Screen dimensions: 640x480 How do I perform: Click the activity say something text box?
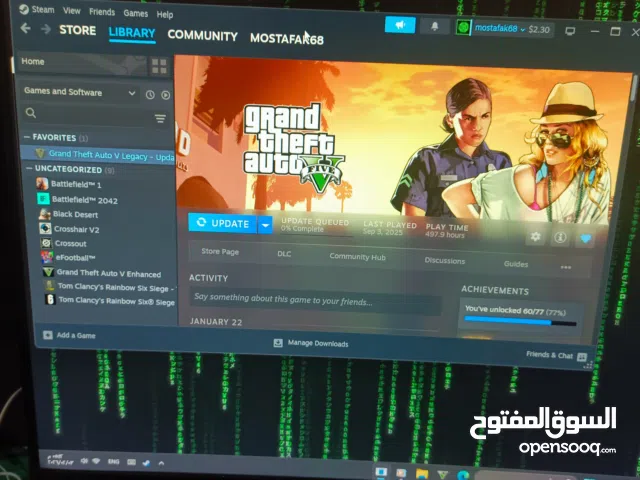point(316,300)
